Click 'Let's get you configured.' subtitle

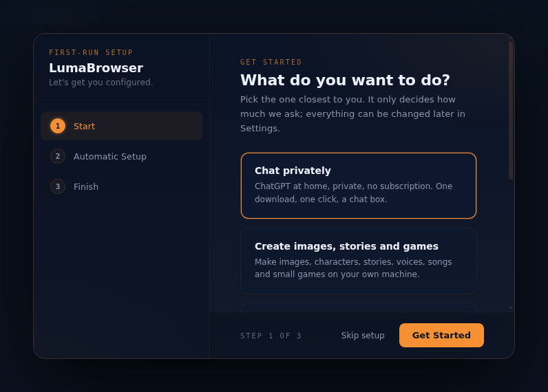click(x=101, y=83)
